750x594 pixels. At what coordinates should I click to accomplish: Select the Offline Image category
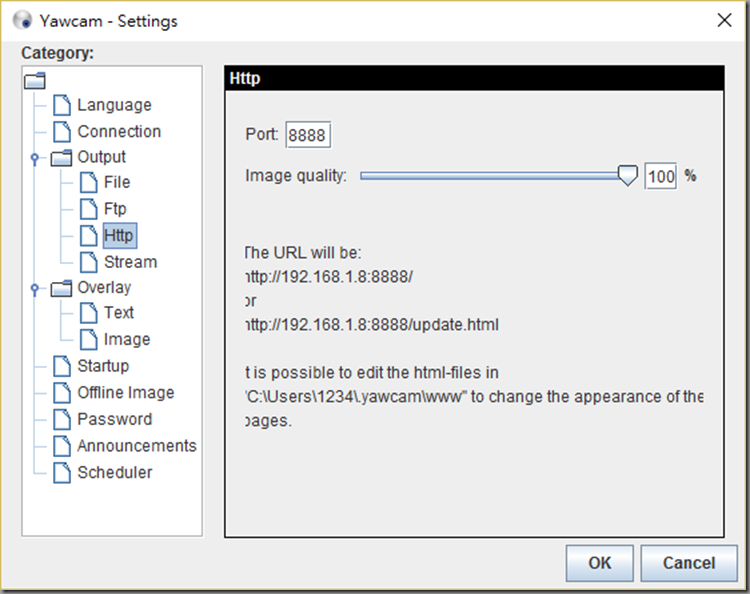[126, 393]
